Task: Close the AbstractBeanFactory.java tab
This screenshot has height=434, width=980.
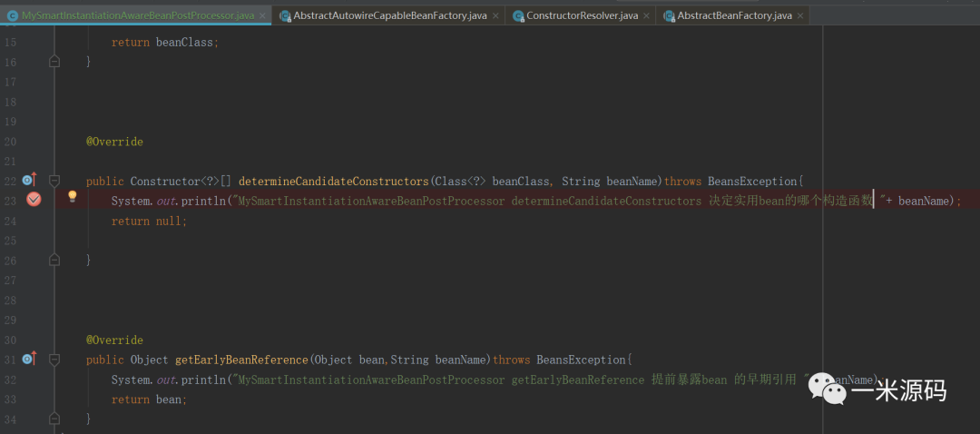Action: 800,16
